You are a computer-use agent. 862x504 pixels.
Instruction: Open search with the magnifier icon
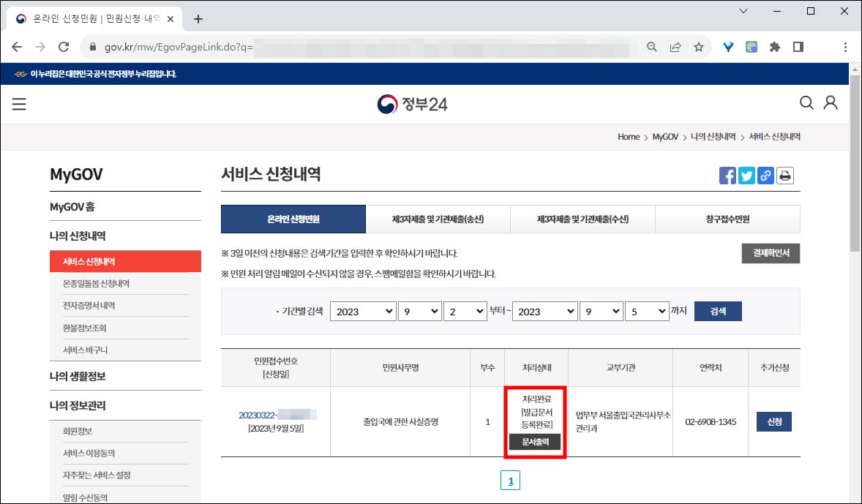pos(806,103)
